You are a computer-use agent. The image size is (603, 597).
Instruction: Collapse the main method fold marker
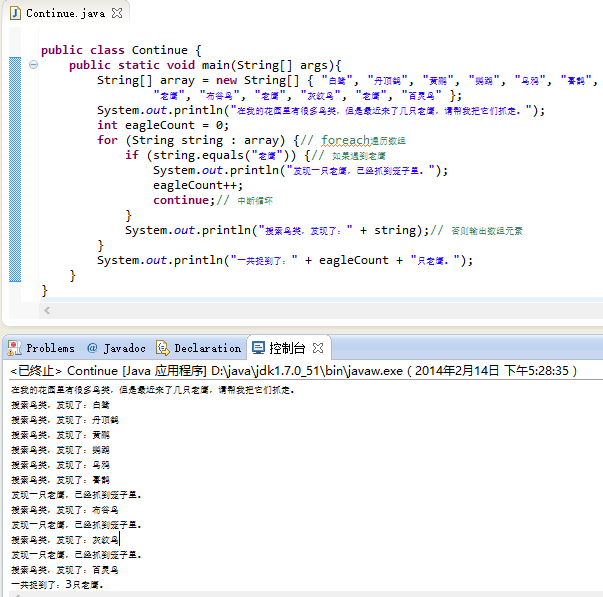33,65
